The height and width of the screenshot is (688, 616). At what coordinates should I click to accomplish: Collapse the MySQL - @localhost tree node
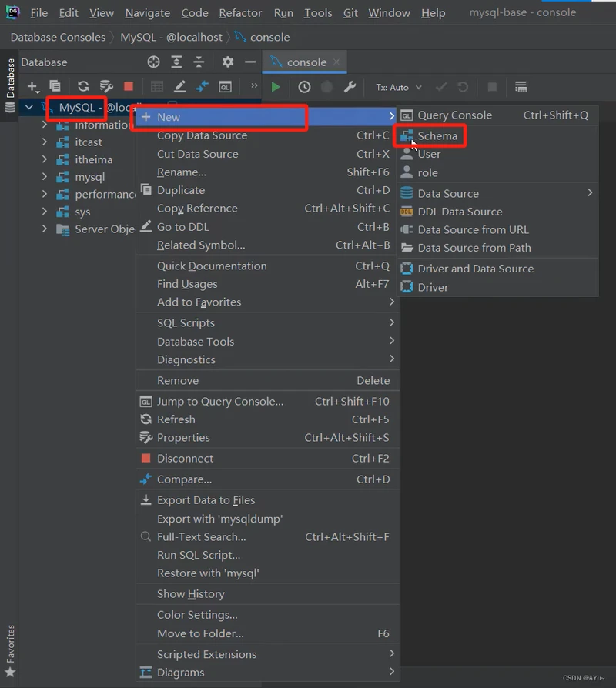click(x=29, y=107)
